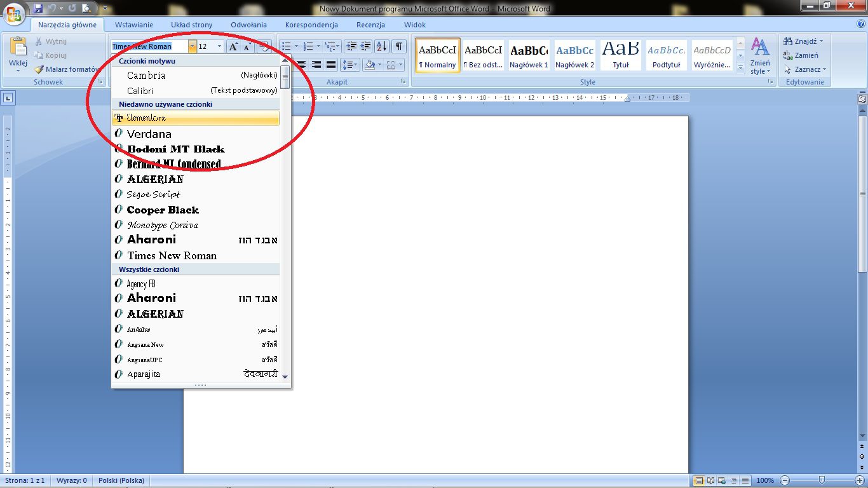Open Wstawianie ribbon tab

click(x=134, y=25)
